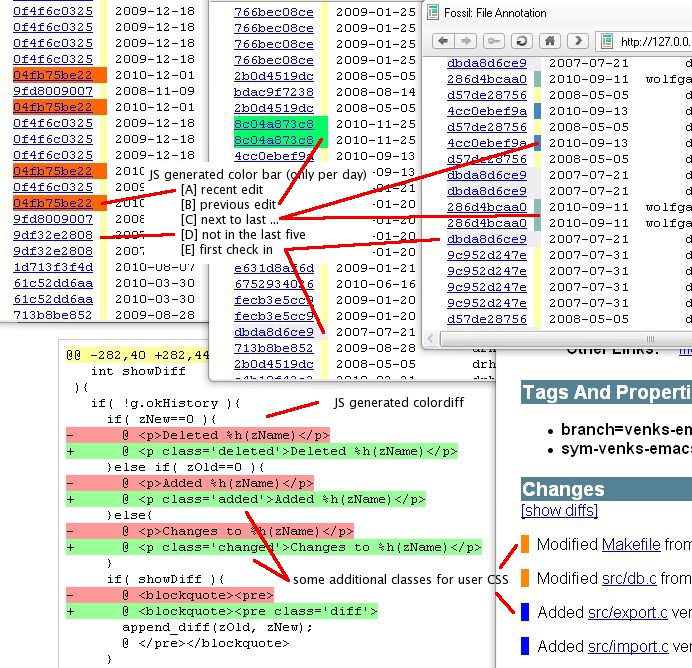692x668 pixels.
Task: Click the blue swatch beside Added src/export.c
Action: 525,612
